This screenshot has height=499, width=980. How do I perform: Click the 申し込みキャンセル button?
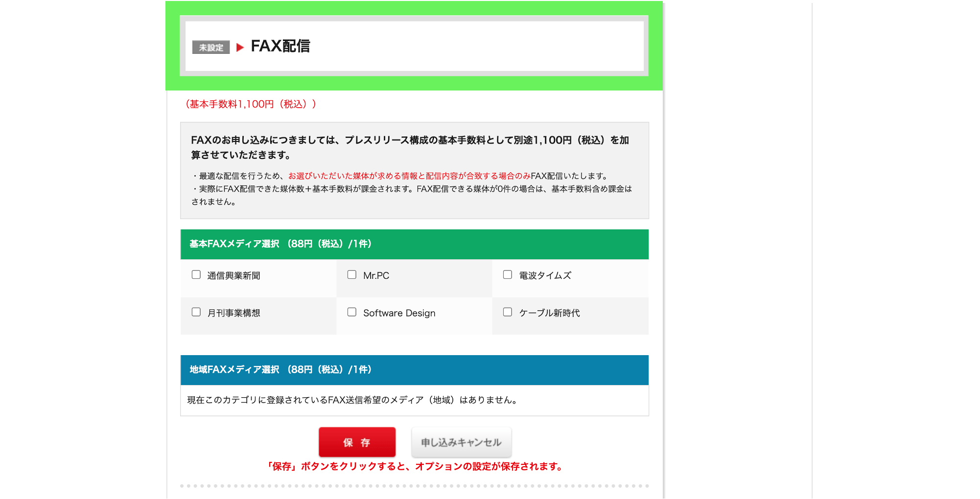coord(461,442)
